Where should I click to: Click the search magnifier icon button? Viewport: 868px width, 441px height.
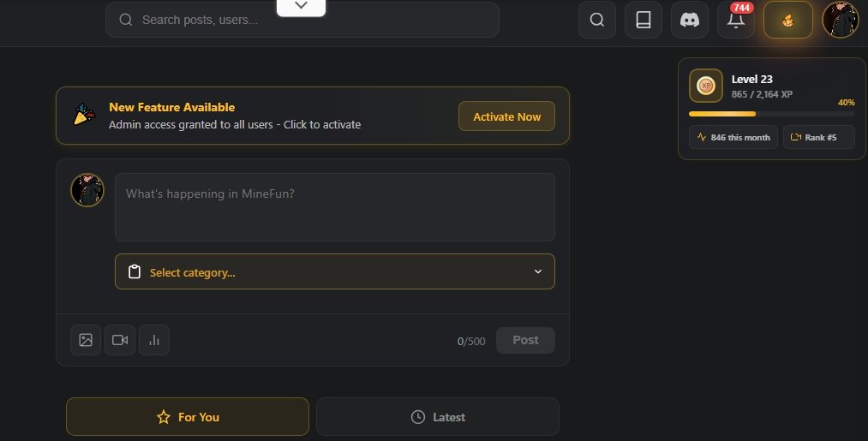pyautogui.click(x=597, y=20)
